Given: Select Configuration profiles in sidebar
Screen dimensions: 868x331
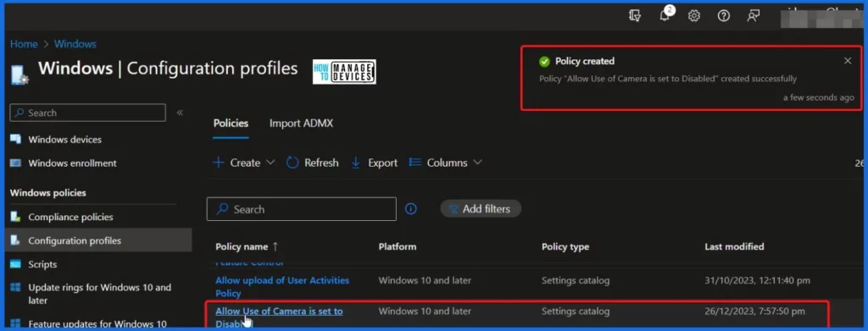Looking at the screenshot, I should coord(75,240).
